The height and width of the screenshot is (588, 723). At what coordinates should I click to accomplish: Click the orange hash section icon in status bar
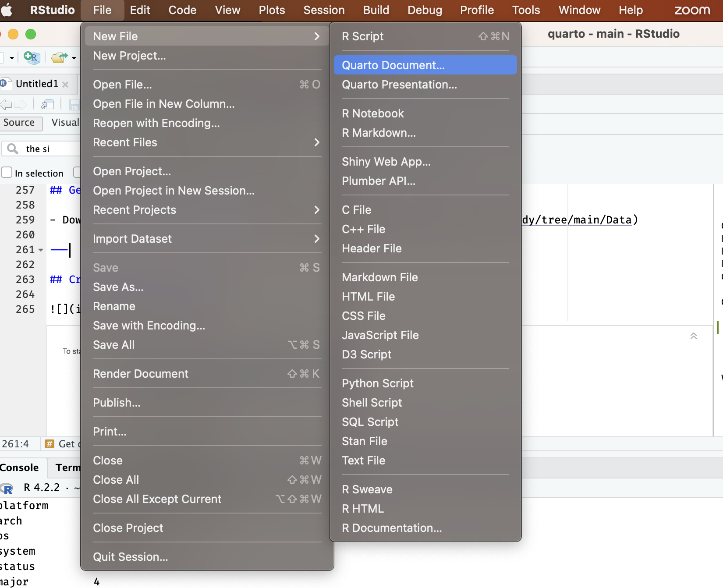pos(50,444)
